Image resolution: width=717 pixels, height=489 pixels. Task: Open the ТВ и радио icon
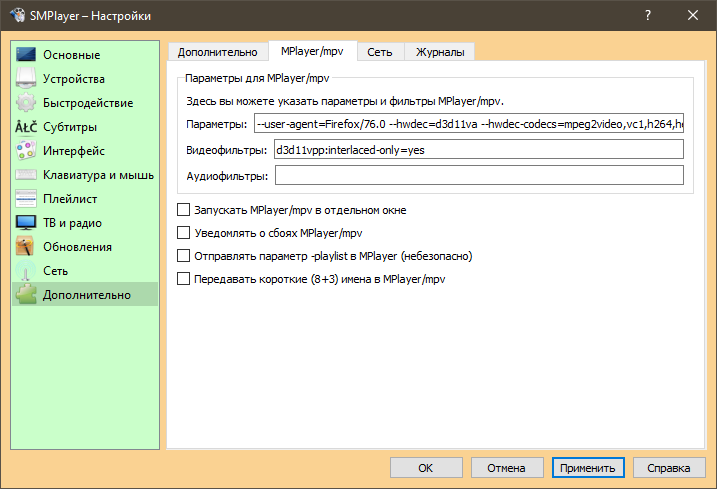26,223
